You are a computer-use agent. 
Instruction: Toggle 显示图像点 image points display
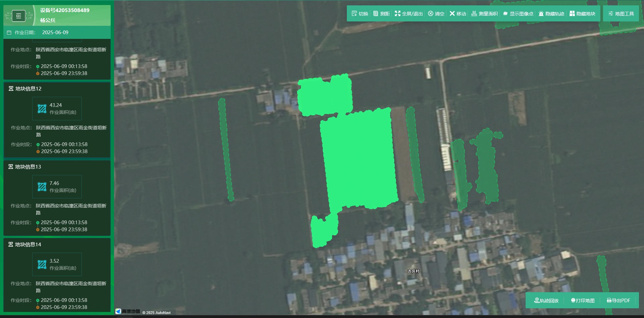click(518, 14)
